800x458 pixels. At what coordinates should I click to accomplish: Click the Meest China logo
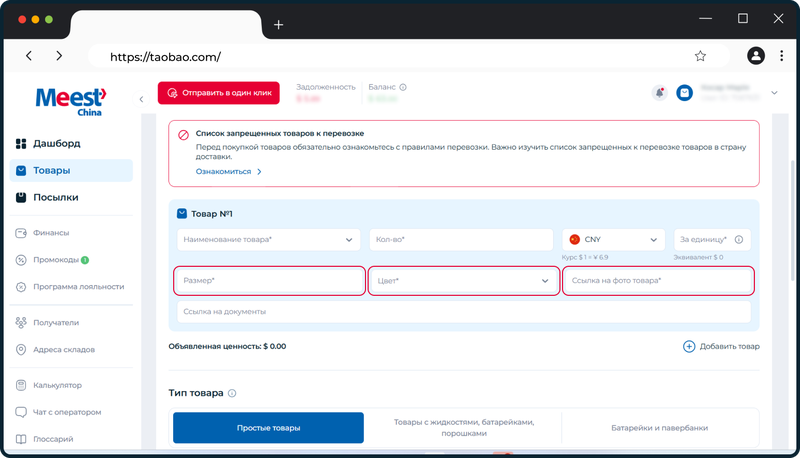click(70, 101)
